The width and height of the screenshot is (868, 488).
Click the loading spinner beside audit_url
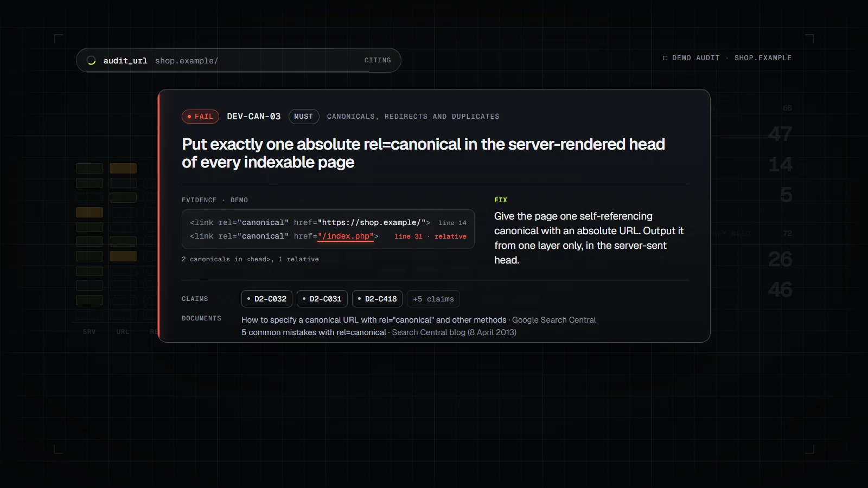[x=92, y=61]
